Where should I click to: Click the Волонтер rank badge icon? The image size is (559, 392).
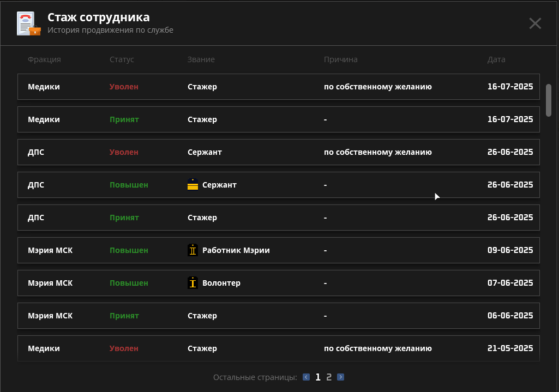click(x=193, y=283)
